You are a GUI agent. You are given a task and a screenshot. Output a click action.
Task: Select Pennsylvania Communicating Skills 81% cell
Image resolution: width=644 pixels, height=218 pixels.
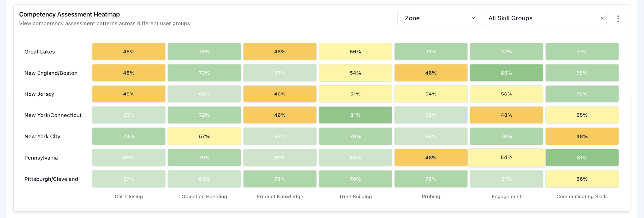pos(582,158)
